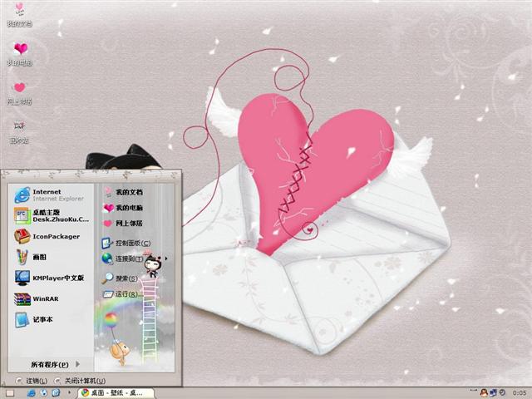Open 控制面板(C) control panel
This screenshot has height=399, width=532.
pyautogui.click(x=126, y=243)
